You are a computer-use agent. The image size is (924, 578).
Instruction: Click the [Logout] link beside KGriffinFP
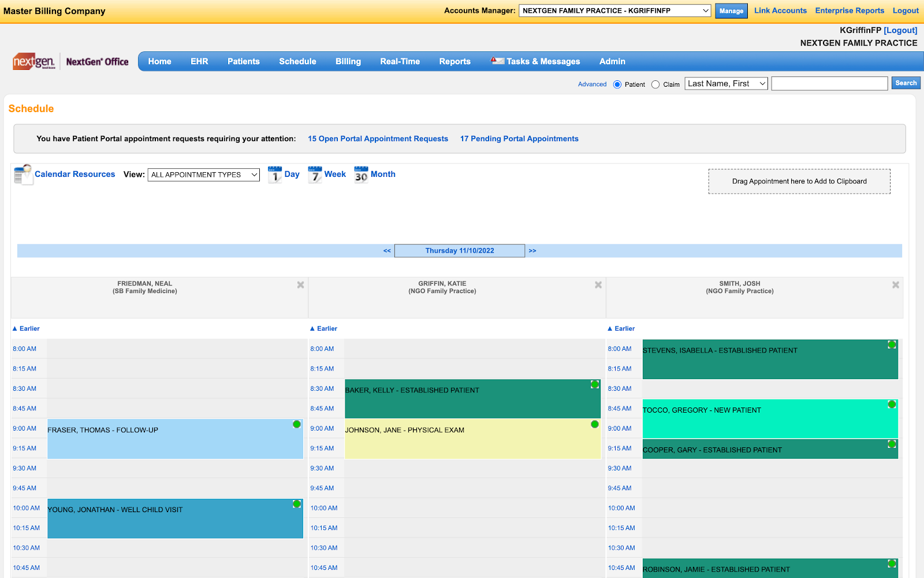(x=900, y=30)
